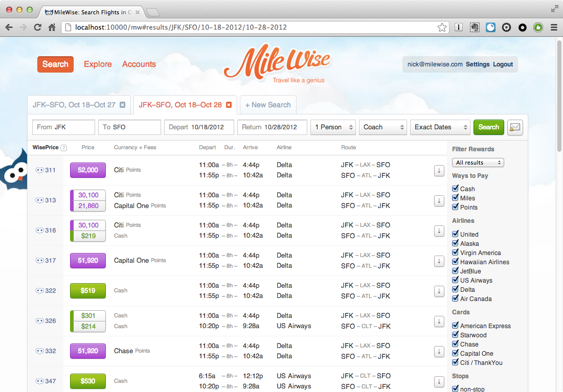Toggle the Capital One card checkbox
Image resolution: width=563 pixels, height=392 pixels.
point(455,353)
